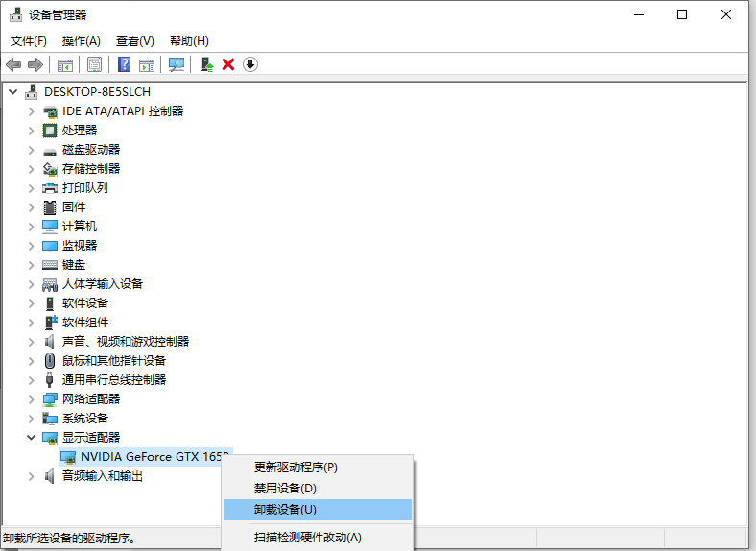Click the NVIDIA GeForce GTX adapter icon
756x551 pixels.
click(x=68, y=457)
